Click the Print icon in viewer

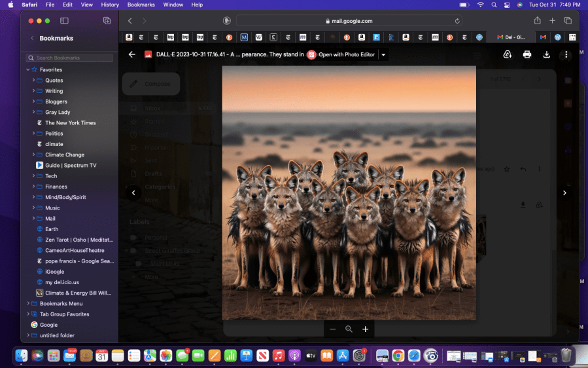[527, 55]
